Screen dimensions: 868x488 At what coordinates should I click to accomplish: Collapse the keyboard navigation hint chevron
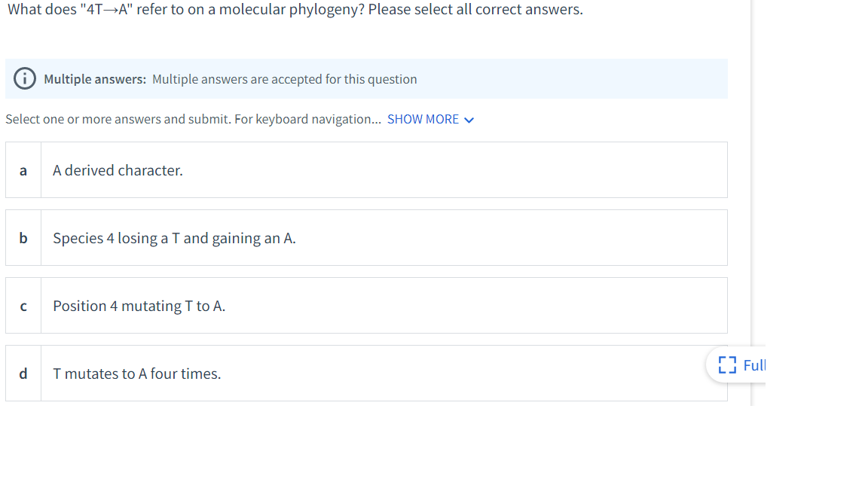pyautogui.click(x=469, y=119)
